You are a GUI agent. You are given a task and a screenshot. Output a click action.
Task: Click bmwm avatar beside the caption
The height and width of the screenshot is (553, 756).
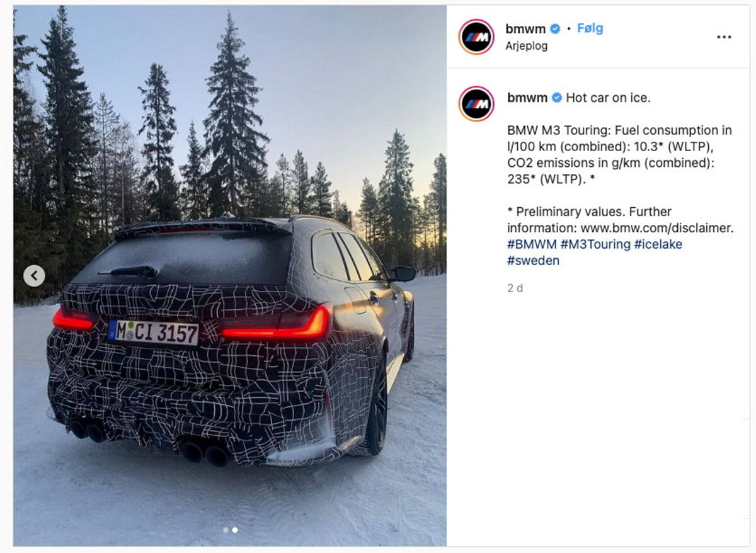476,104
